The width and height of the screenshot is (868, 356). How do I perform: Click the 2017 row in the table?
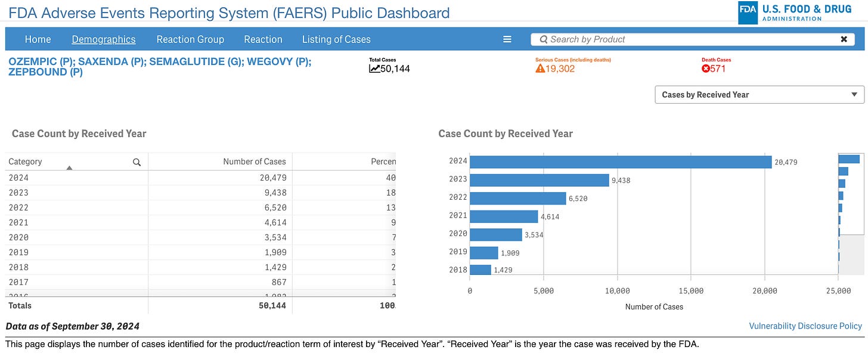tap(200, 282)
